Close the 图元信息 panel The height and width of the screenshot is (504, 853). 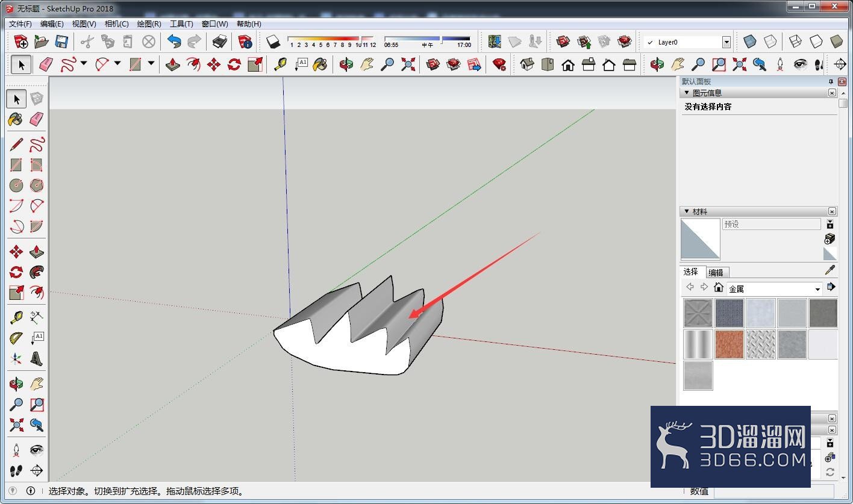[832, 93]
